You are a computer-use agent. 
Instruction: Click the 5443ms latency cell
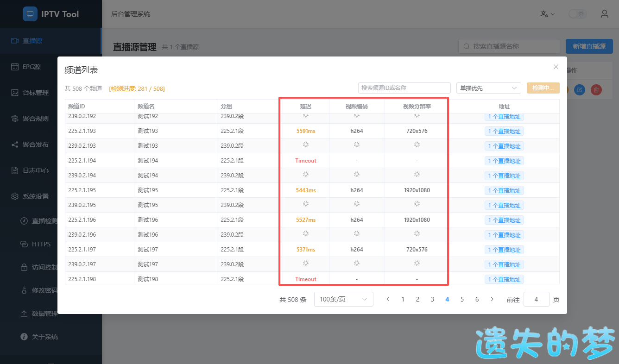click(x=306, y=190)
